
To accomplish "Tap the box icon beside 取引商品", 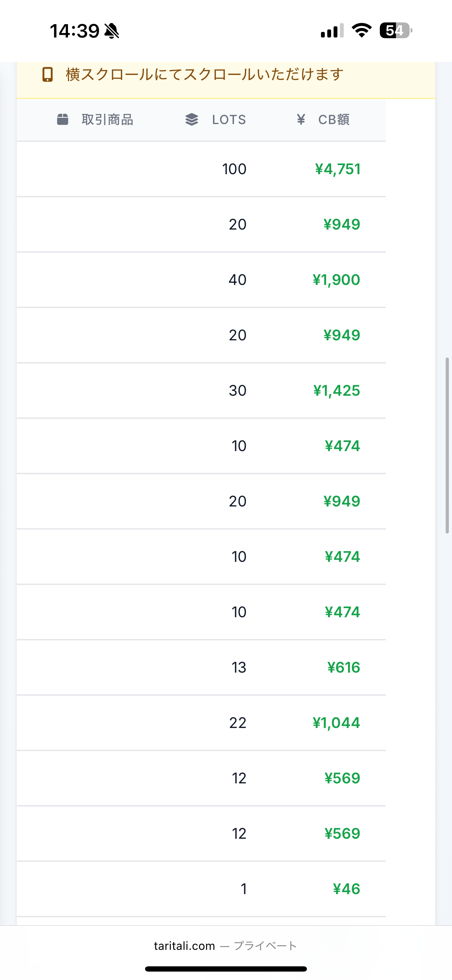I will (x=63, y=120).
